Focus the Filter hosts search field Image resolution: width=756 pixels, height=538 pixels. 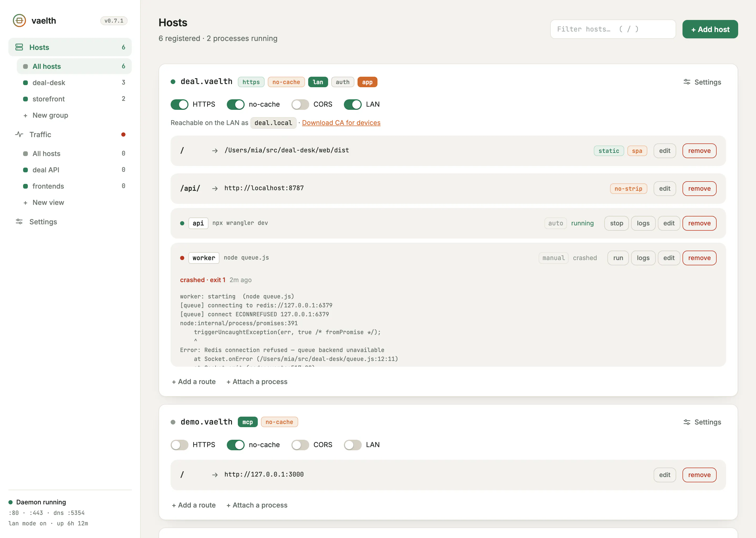coord(613,29)
